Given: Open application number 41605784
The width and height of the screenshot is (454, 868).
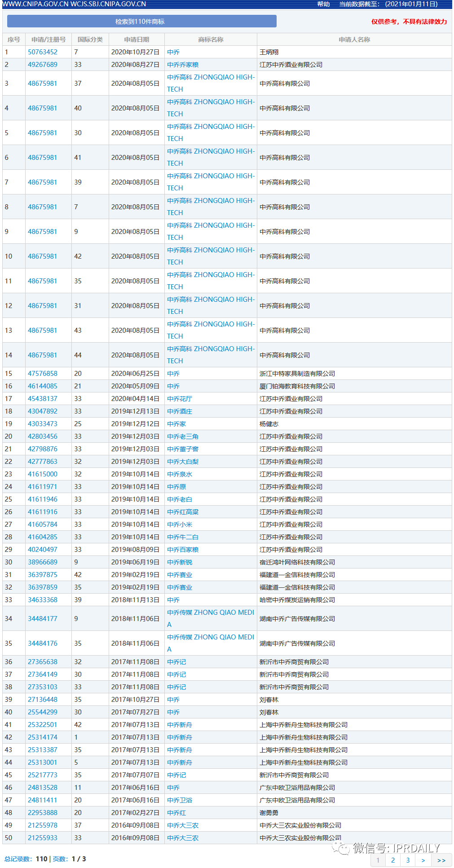Looking at the screenshot, I should pyautogui.click(x=43, y=524).
